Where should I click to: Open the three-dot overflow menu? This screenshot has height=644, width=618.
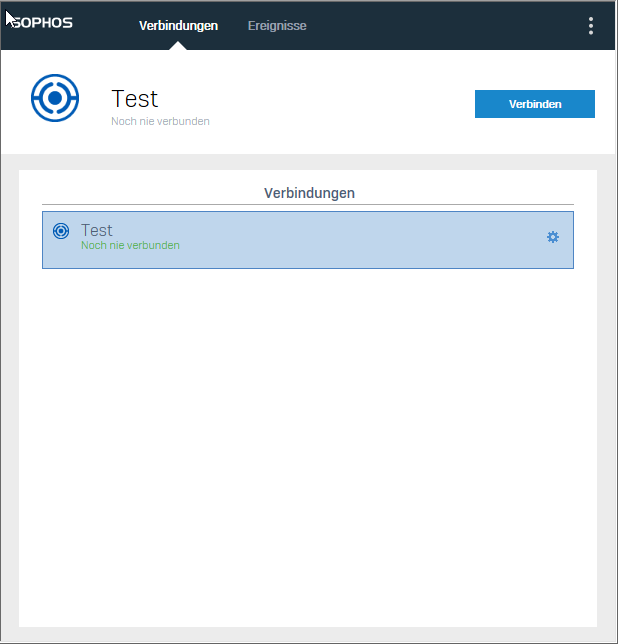click(x=590, y=26)
